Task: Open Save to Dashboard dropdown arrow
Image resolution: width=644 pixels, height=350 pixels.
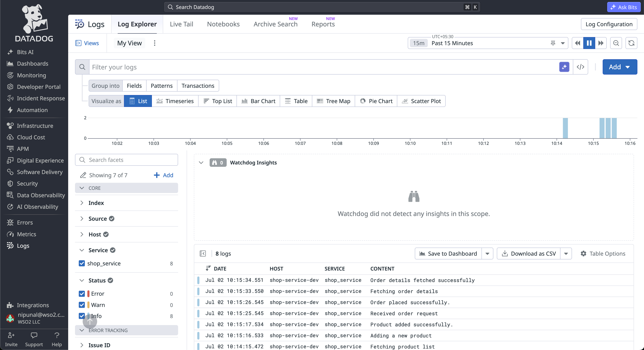Action: [487, 253]
